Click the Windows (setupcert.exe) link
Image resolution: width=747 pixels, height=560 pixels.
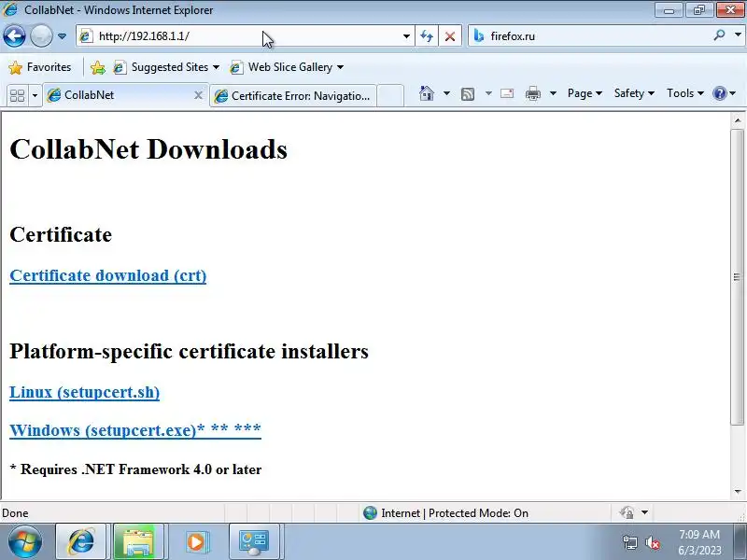(x=135, y=430)
